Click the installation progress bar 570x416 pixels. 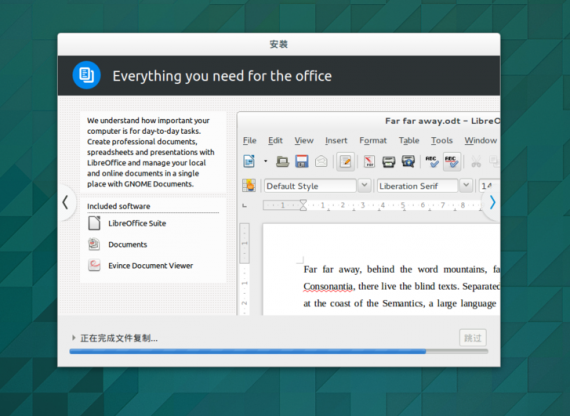pyautogui.click(x=278, y=351)
